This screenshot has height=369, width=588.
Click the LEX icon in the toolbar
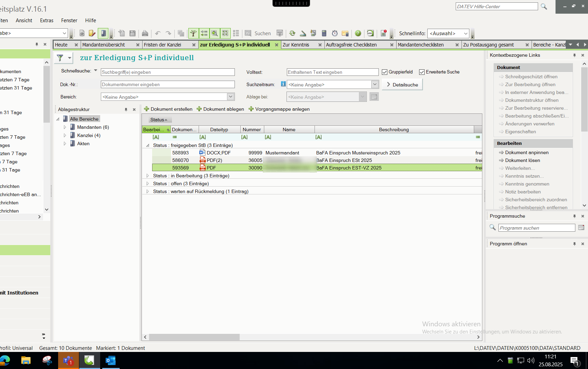pyautogui.click(x=370, y=33)
